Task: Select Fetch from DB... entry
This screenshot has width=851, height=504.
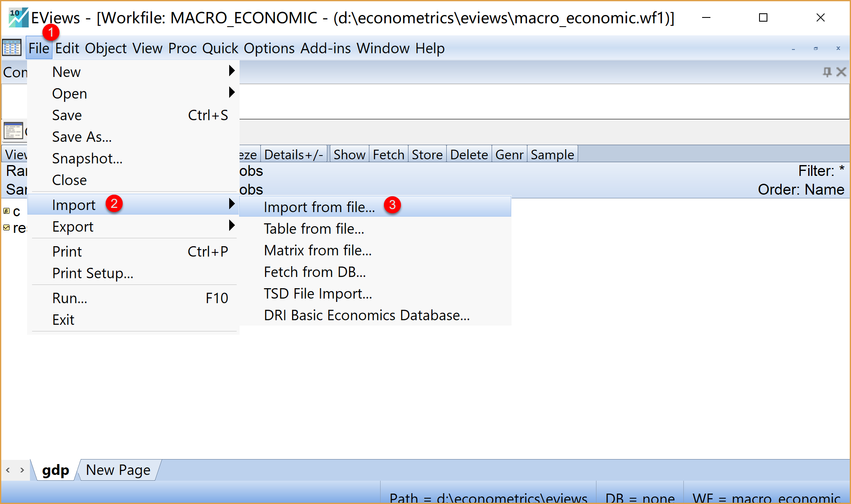Action: tap(315, 272)
